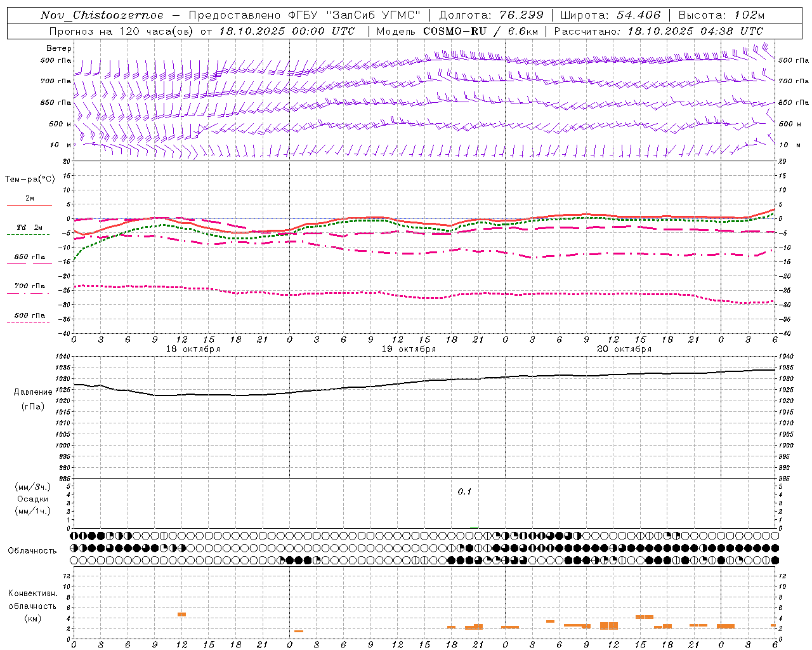Click the provider text ФГБУ "ЗапСиб УГМС"
The width and height of the screenshot is (812, 650).
click(x=354, y=15)
